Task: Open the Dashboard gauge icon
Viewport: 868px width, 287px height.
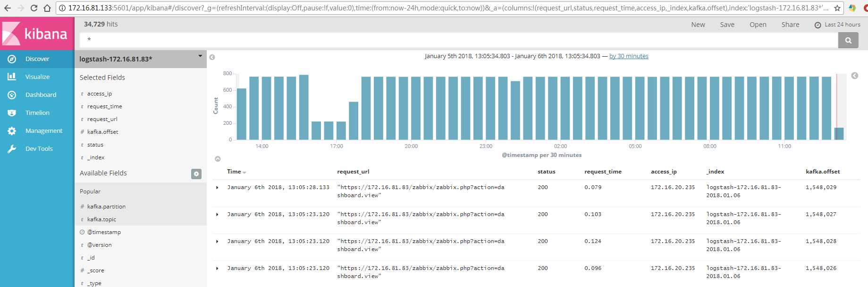Action: tap(12, 95)
